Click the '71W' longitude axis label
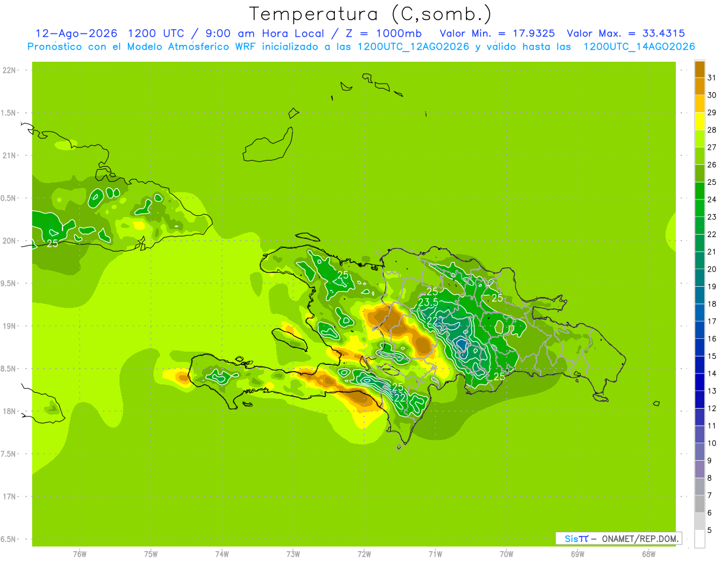 coord(436,554)
